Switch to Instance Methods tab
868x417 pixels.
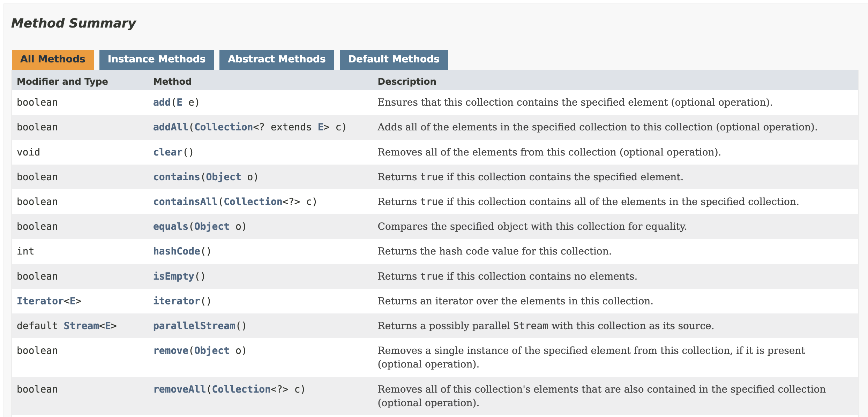156,59
